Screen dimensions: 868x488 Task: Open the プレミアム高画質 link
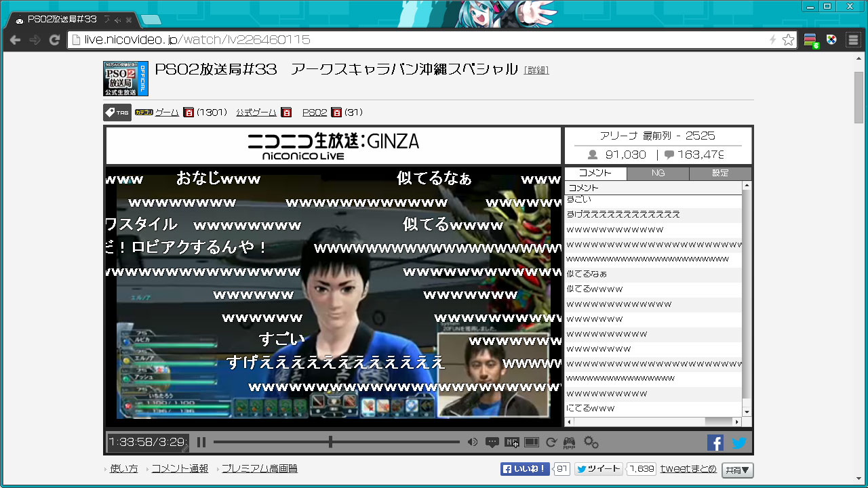click(259, 469)
